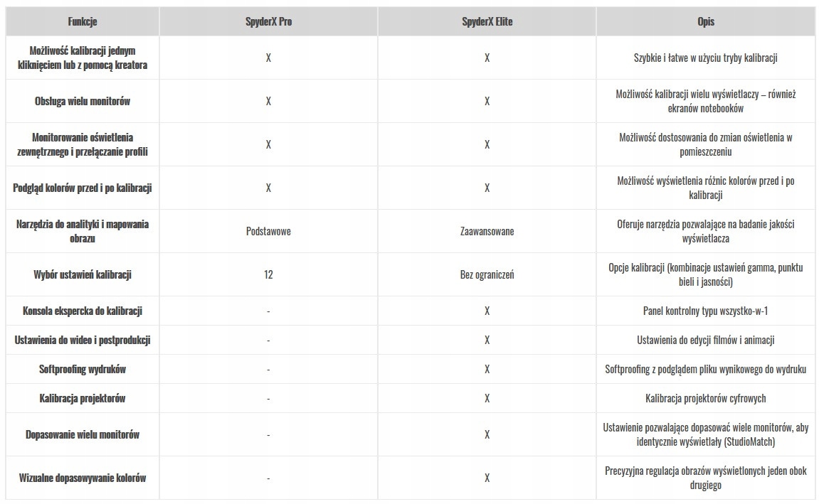Select the "Kalibracja projektorów" row label

click(83, 398)
